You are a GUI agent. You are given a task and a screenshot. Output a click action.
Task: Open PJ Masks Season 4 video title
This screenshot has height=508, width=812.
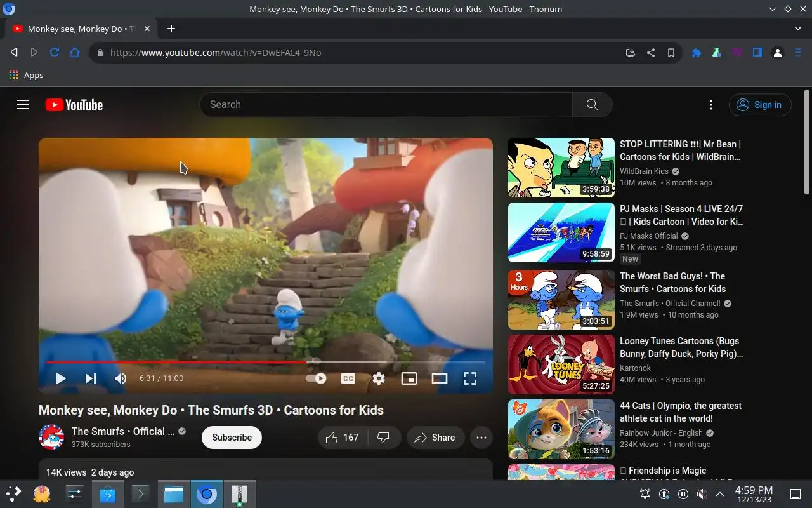[681, 215]
